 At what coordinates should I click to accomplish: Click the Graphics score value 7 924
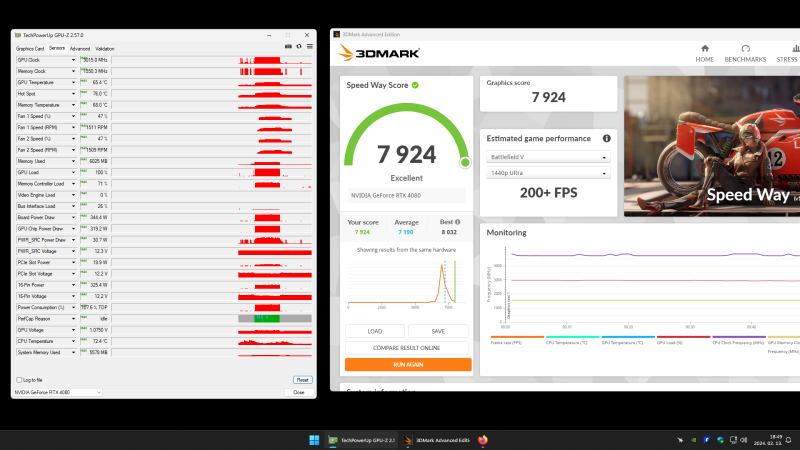[x=548, y=97]
